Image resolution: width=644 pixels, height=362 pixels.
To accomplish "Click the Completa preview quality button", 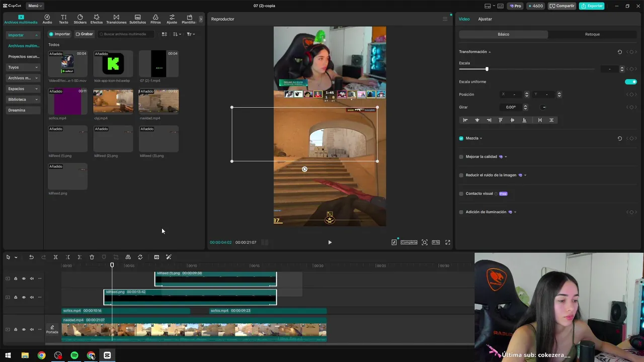I will pyautogui.click(x=409, y=242).
